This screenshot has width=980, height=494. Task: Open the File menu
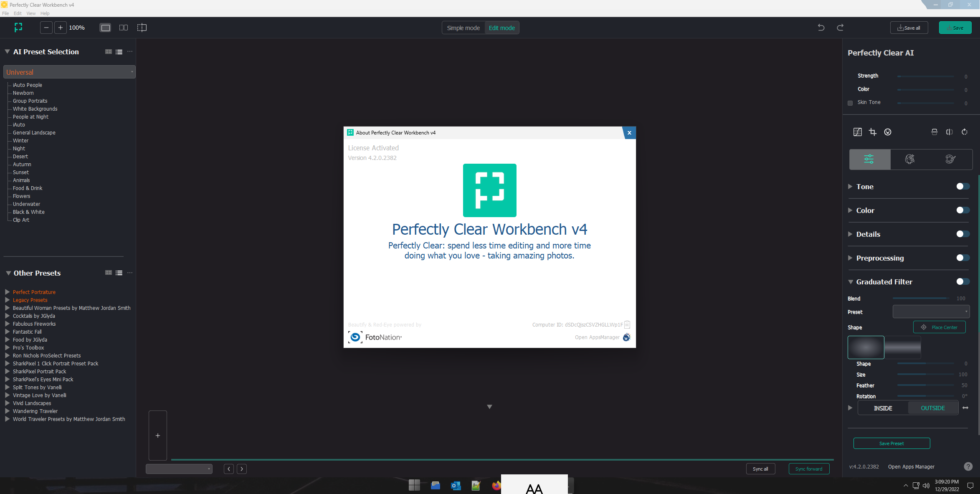[x=5, y=13]
